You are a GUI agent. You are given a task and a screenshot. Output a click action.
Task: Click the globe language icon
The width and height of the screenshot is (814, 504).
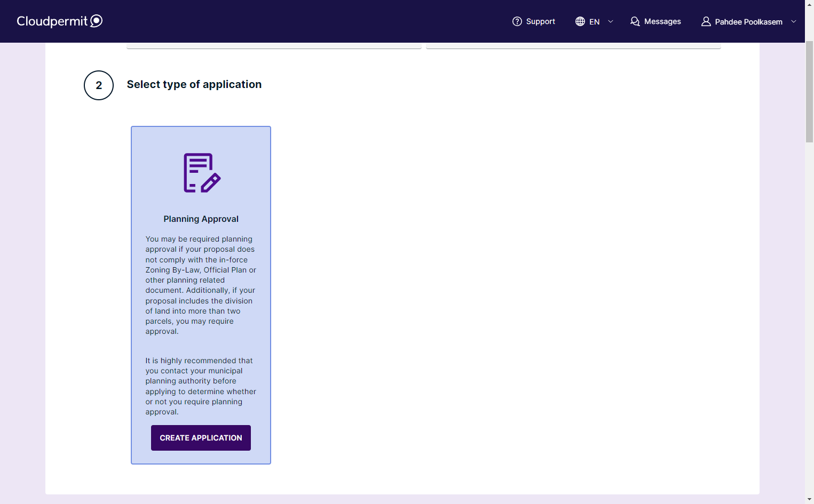580,21
